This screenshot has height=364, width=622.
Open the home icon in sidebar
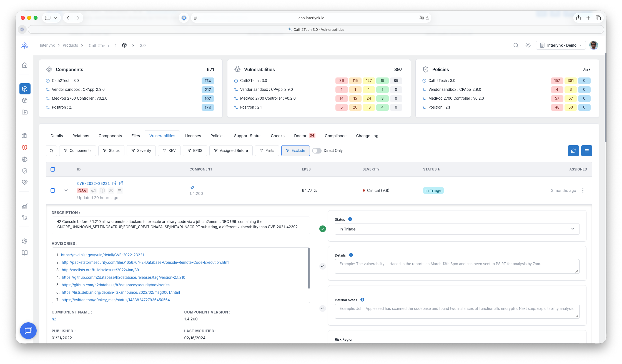click(25, 65)
